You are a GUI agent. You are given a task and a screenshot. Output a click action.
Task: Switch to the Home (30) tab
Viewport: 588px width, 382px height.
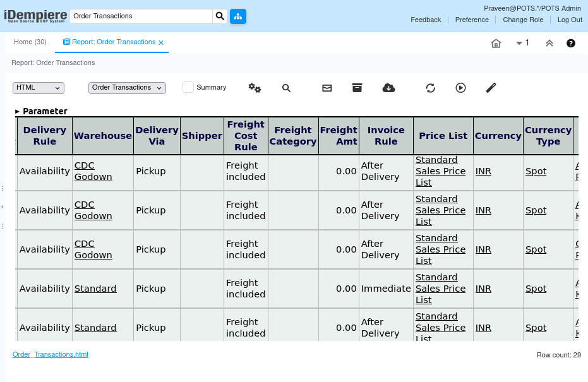30,42
